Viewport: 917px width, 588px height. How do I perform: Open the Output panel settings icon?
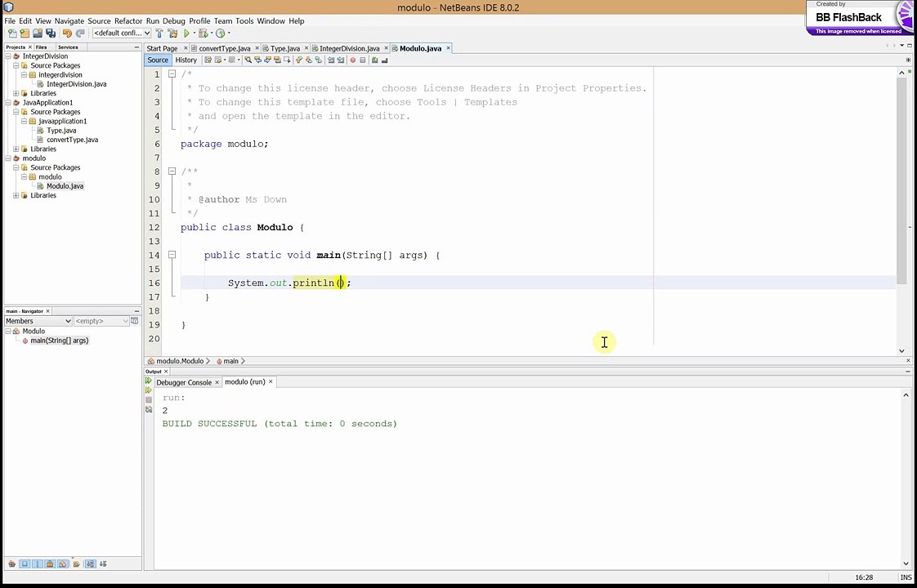149,410
